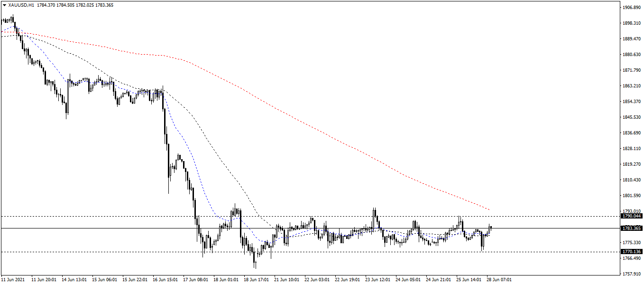The image size is (644, 285).
Task: Select the XAUUSD,H1 symbol title
Action: point(21,4)
